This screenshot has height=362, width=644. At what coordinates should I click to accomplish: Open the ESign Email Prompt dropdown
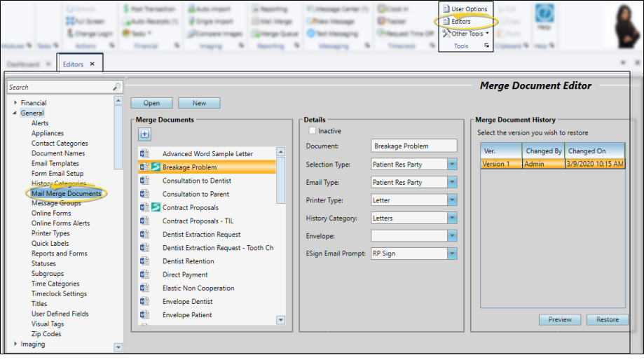452,253
